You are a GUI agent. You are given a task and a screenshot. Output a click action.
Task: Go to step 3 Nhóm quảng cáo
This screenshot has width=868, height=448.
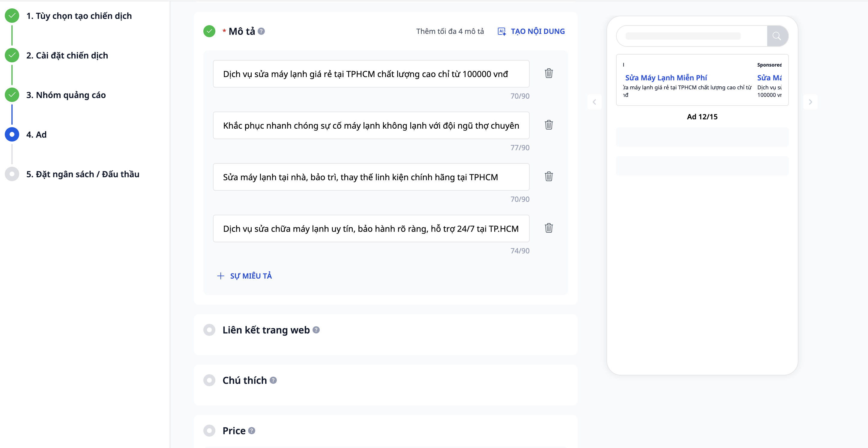66,95
